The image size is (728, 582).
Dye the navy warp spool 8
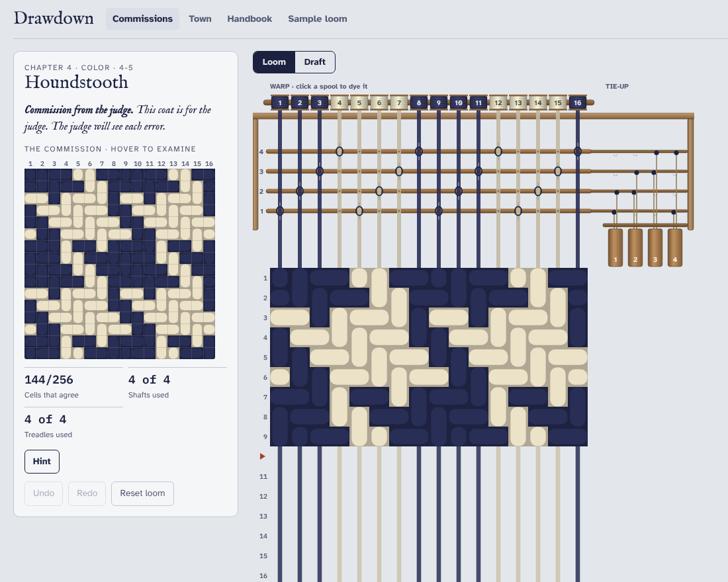[x=419, y=103]
